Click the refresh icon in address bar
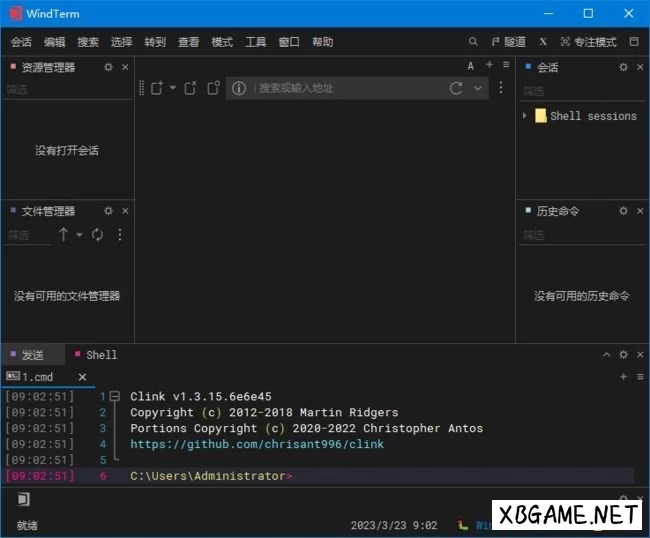Viewport: 650px width, 538px height. (x=456, y=88)
